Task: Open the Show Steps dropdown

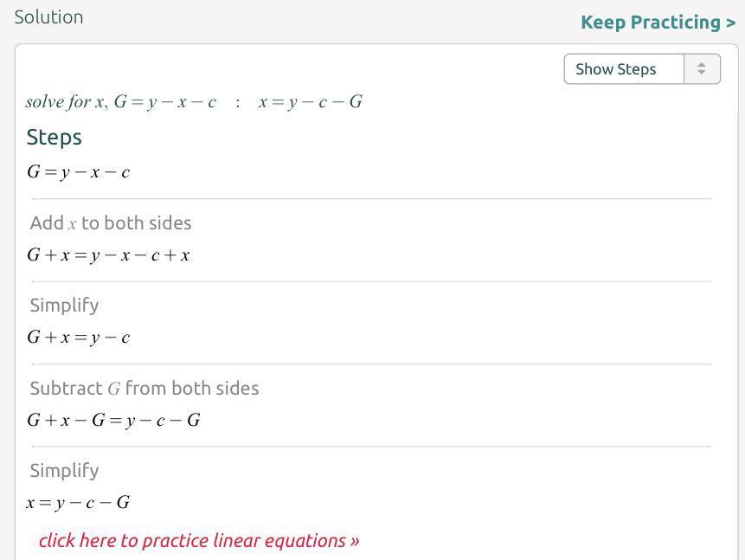Action: point(625,69)
